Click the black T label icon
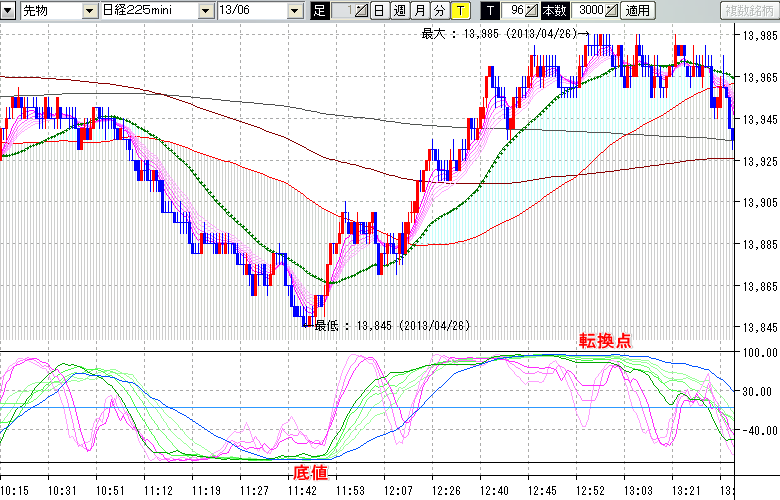780x500 pixels. click(x=489, y=11)
